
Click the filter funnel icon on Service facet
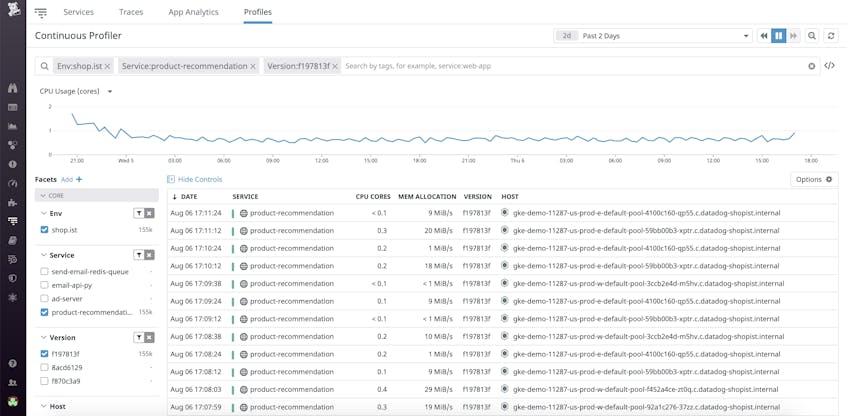139,255
